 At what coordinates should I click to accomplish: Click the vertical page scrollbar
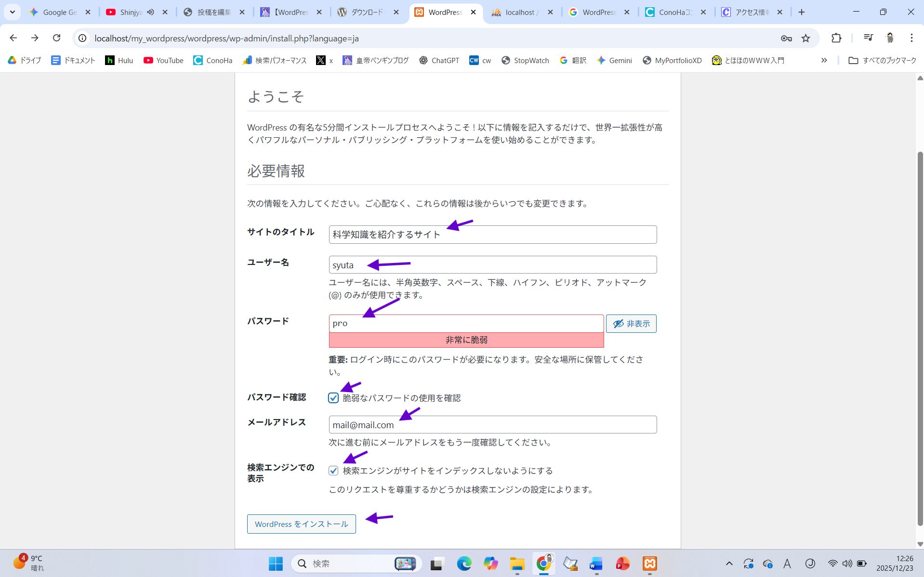tap(920, 337)
